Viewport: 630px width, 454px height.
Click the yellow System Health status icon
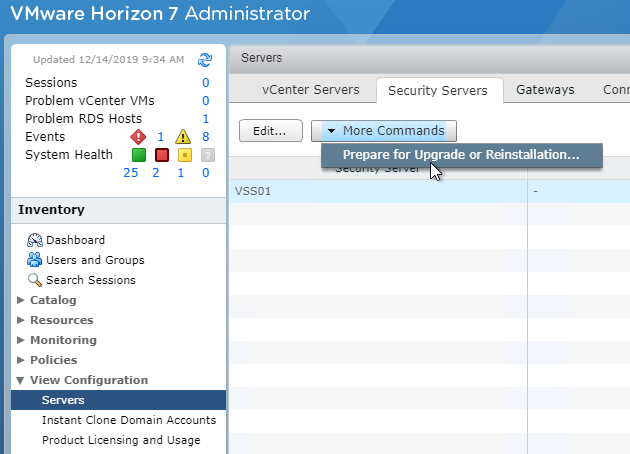click(185, 155)
